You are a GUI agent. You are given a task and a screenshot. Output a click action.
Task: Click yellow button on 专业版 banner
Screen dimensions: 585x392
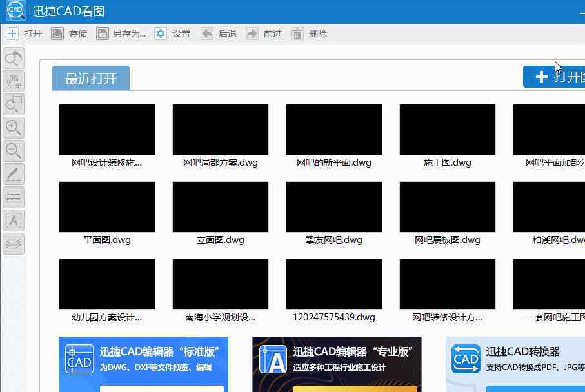coord(355,389)
